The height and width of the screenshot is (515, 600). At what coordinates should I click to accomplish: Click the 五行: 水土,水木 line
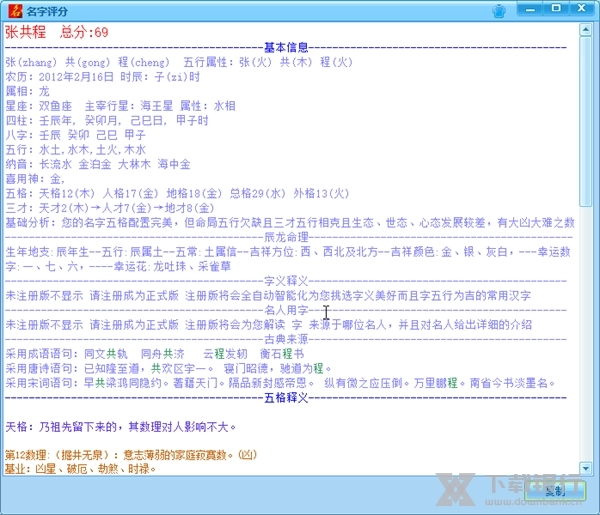(x=75, y=150)
